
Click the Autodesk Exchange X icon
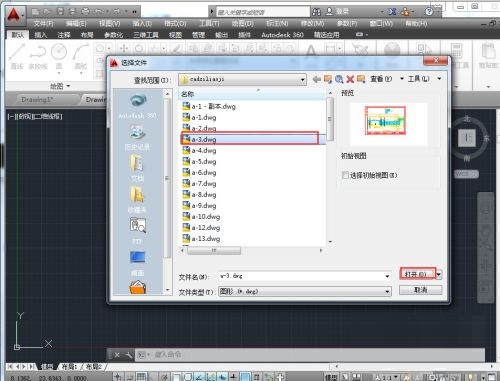[x=392, y=12]
